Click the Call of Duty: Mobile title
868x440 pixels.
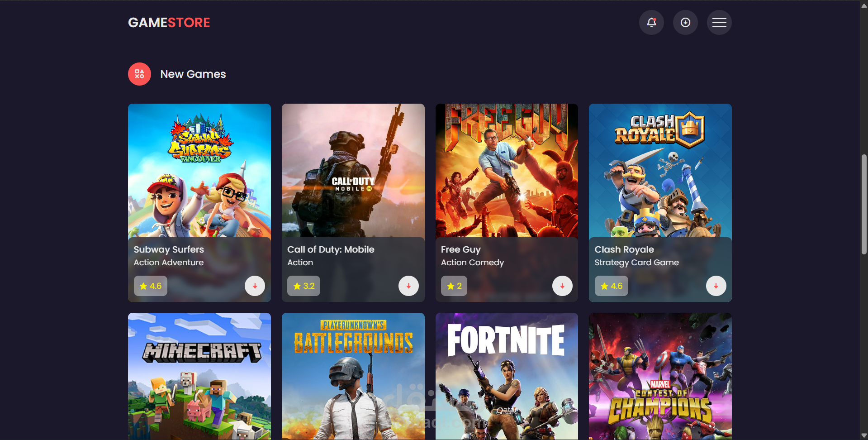331,249
